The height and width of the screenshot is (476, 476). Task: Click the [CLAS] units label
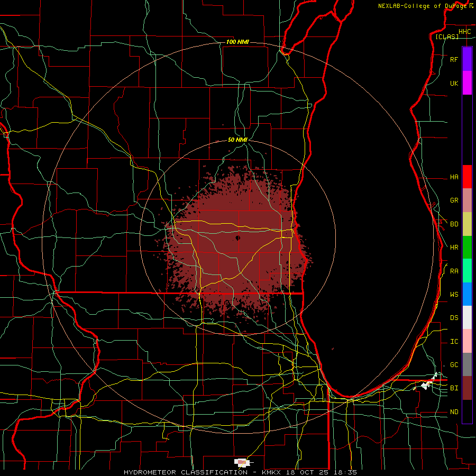[x=447, y=36]
